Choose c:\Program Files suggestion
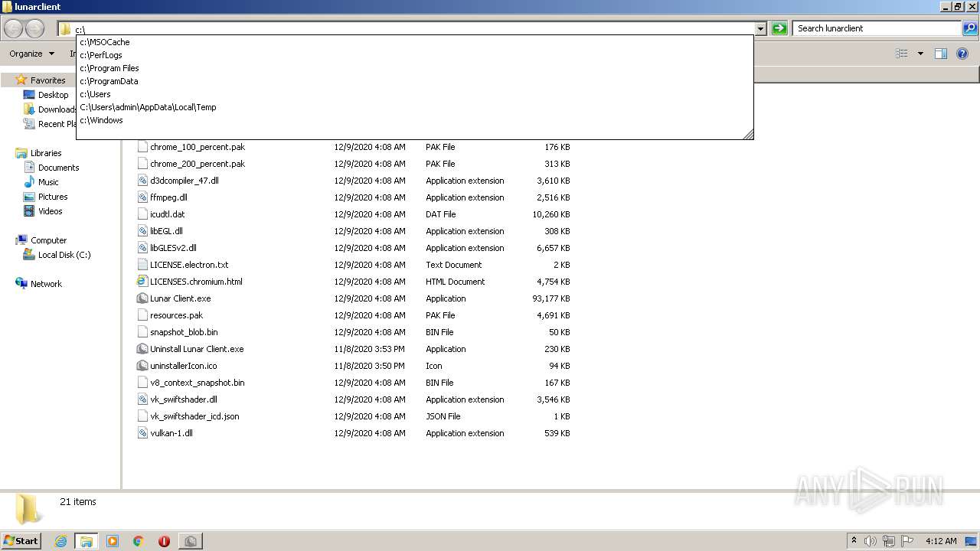Viewport: 980px width, 551px height. point(414,68)
